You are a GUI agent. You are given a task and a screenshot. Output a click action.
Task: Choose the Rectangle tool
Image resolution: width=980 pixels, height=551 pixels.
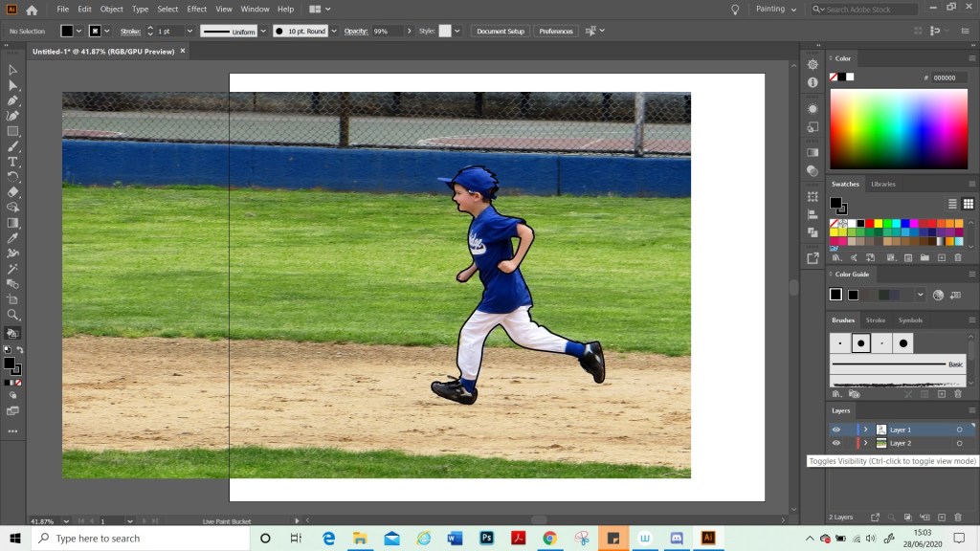(x=13, y=131)
